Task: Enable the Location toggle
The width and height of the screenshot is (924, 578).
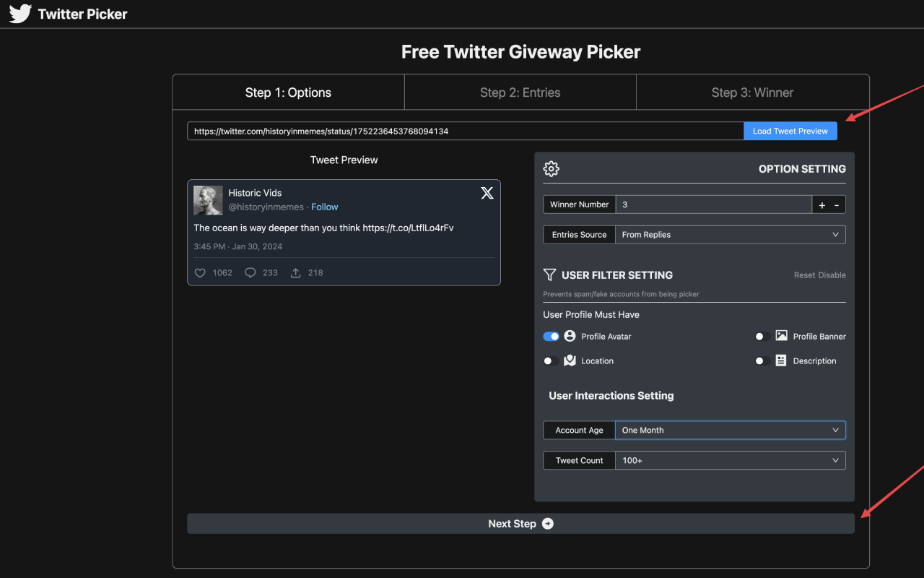Action: (x=551, y=361)
